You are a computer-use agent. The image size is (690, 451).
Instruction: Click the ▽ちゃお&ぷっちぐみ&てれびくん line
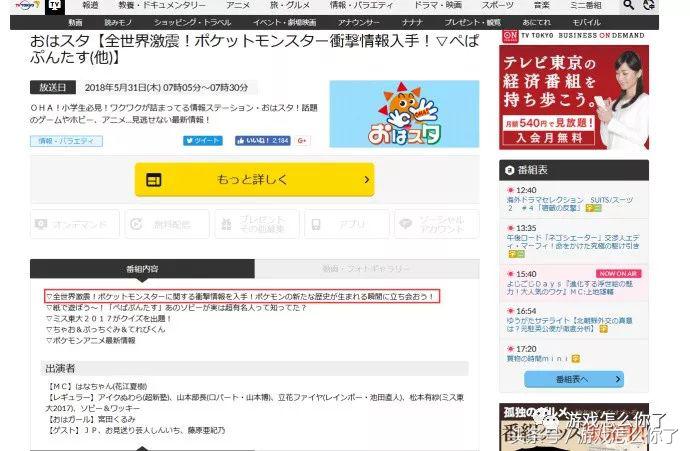tap(106, 330)
